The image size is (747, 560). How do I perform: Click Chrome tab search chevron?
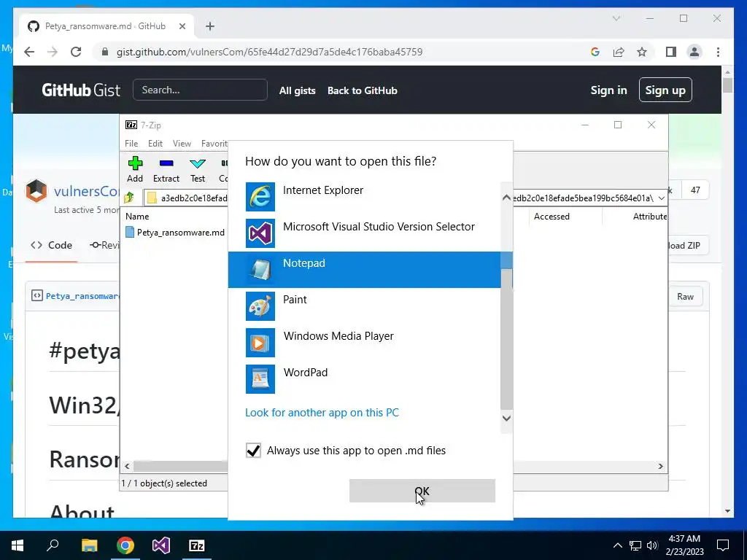pos(616,18)
